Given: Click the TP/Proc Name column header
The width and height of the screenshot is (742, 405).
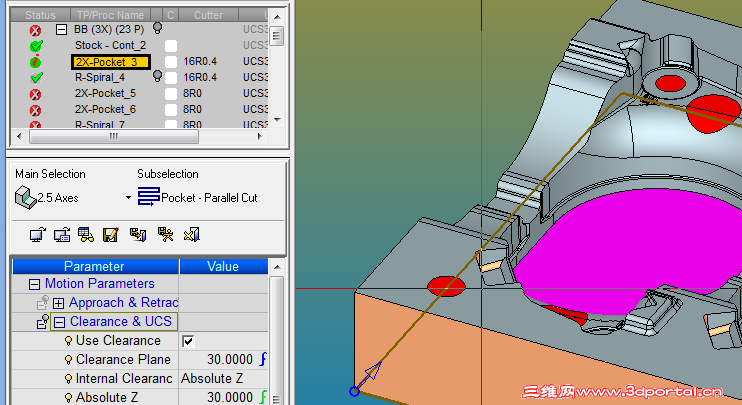Looking at the screenshot, I should 110,15.
